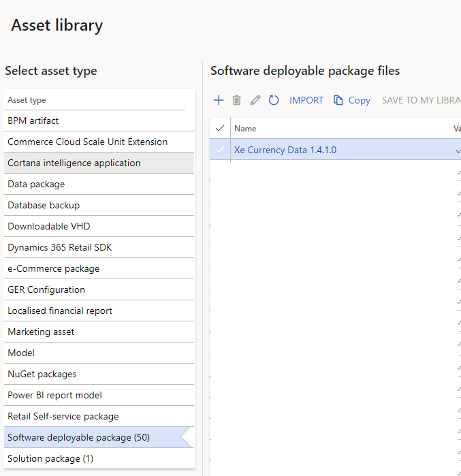
Task: Toggle checkmark for Xe Currency Data row
Action: click(219, 150)
